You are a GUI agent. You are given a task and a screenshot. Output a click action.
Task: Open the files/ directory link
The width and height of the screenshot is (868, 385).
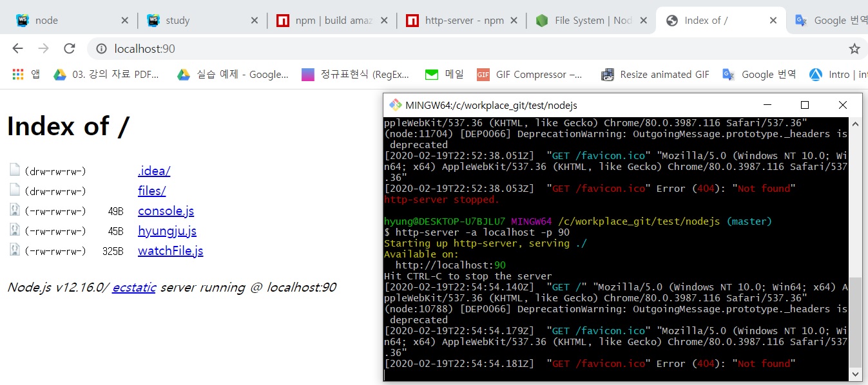[x=151, y=191]
